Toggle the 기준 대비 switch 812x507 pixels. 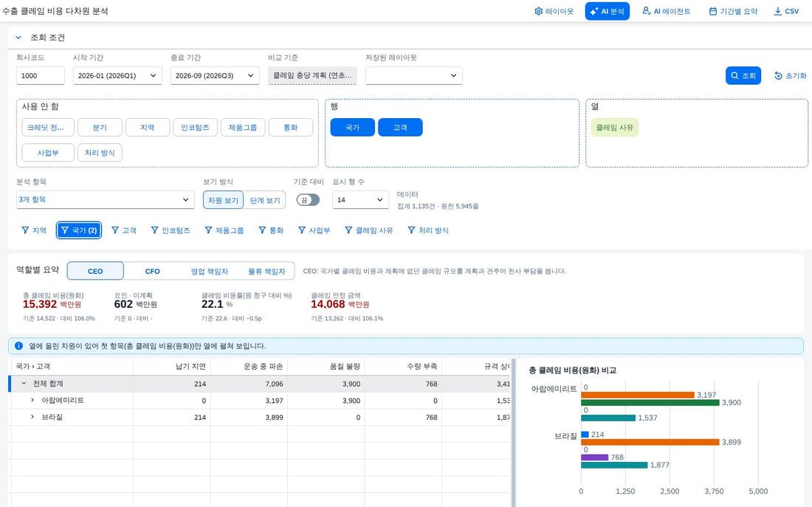point(308,200)
